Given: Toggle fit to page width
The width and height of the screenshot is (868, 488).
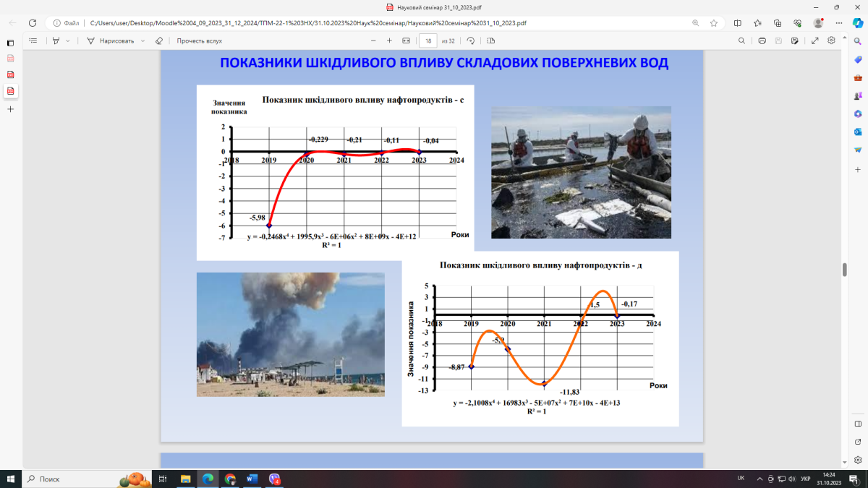Looking at the screenshot, I should click(406, 40).
